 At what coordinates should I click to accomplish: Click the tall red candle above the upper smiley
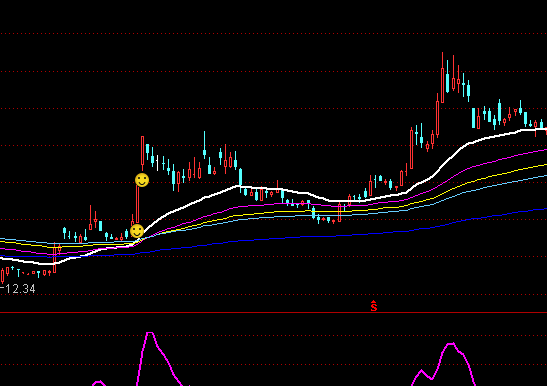(x=142, y=153)
